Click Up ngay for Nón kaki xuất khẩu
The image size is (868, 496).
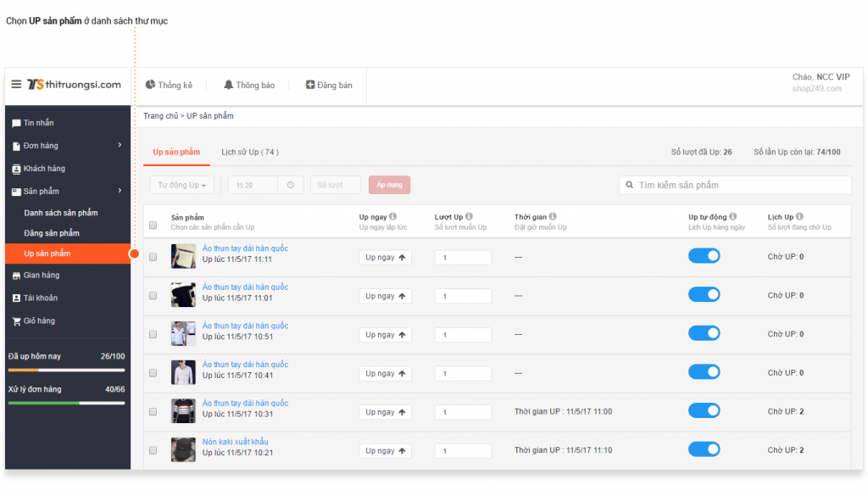386,451
